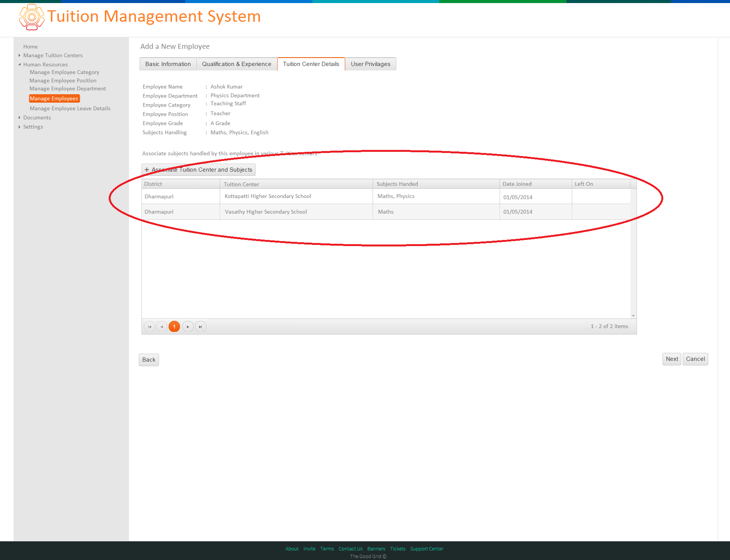Open Manage Employee Category
This screenshot has height=560, width=730.
coord(64,72)
